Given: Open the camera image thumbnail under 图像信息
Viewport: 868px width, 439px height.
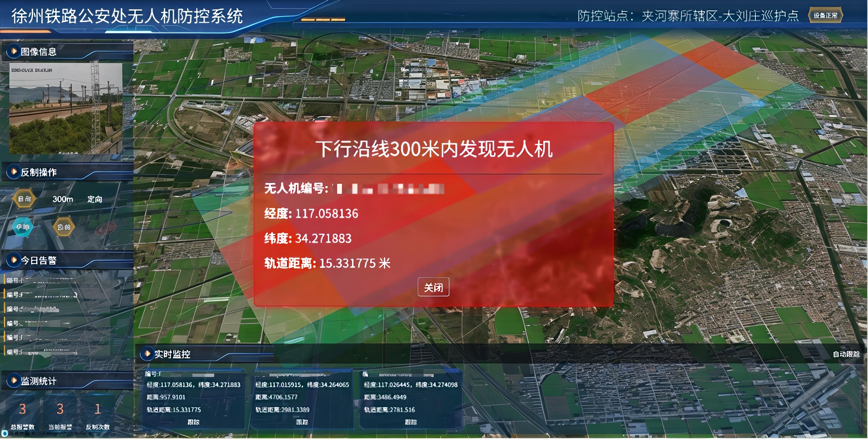Looking at the screenshot, I should pyautogui.click(x=66, y=109).
